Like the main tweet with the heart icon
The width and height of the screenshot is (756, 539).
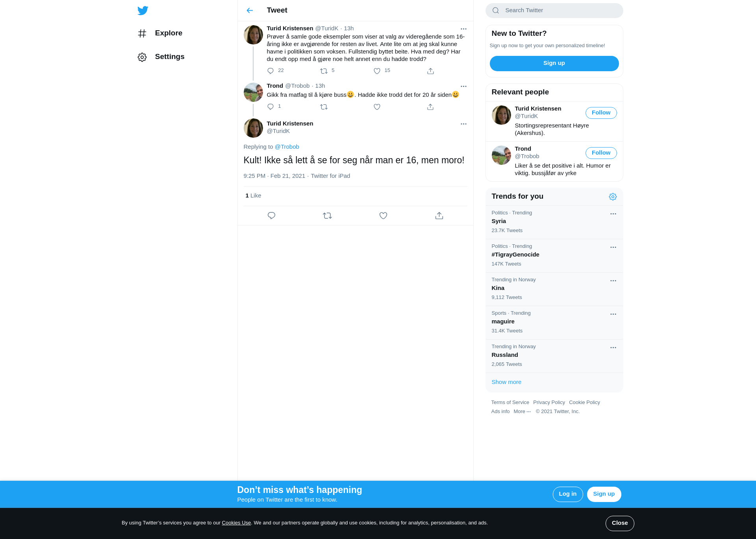[383, 216]
